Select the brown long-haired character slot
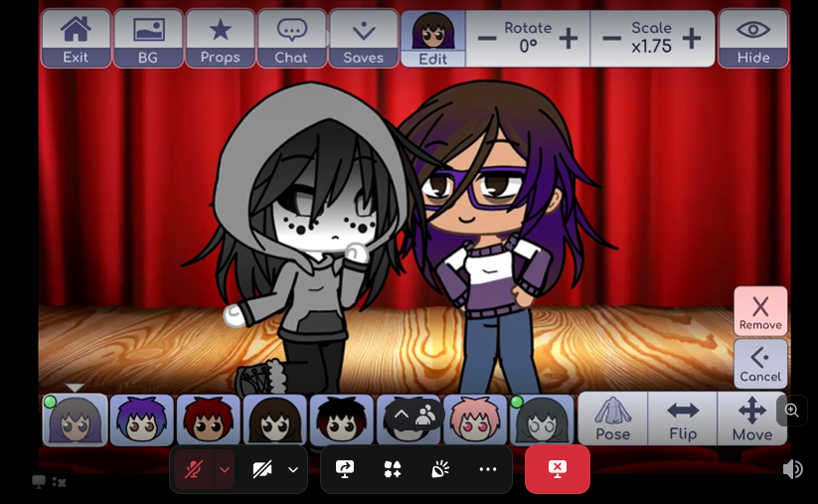Image resolution: width=818 pixels, height=504 pixels. (x=275, y=420)
